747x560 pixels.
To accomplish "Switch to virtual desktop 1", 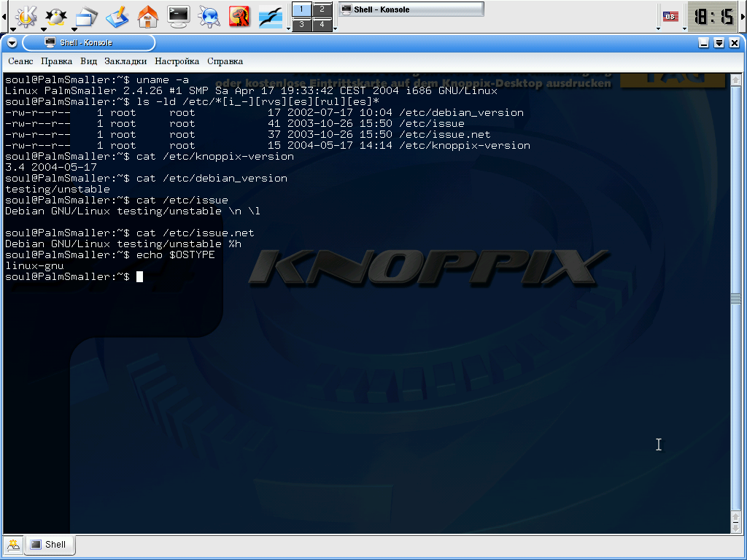I will click(x=301, y=9).
